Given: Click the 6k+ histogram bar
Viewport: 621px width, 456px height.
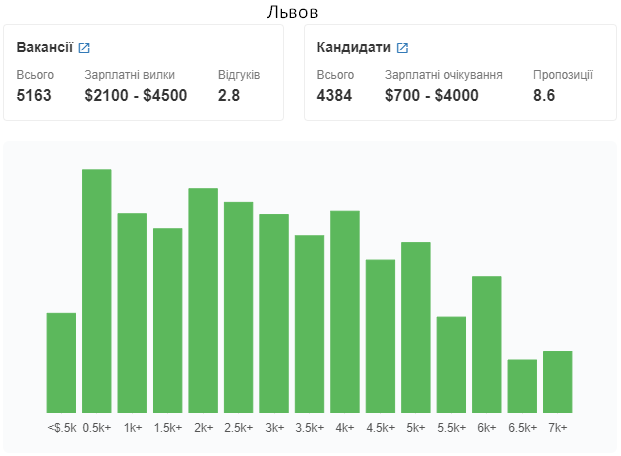Looking at the screenshot, I should pos(487,344).
